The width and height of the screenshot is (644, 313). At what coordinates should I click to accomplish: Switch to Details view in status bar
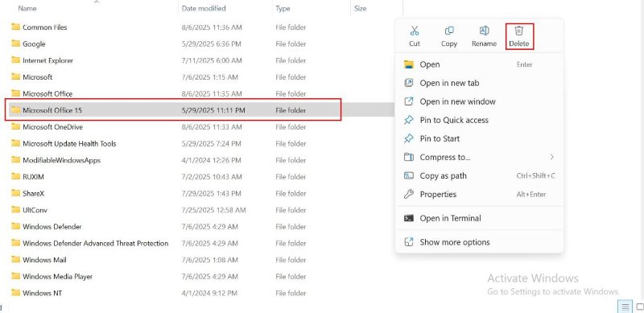coord(625,307)
